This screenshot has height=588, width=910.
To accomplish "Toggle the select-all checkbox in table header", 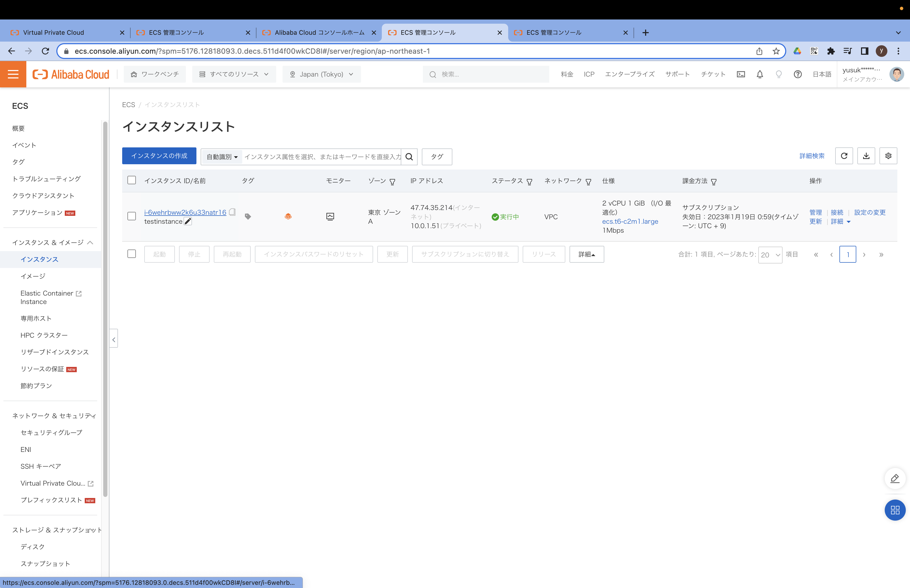I will (132, 180).
